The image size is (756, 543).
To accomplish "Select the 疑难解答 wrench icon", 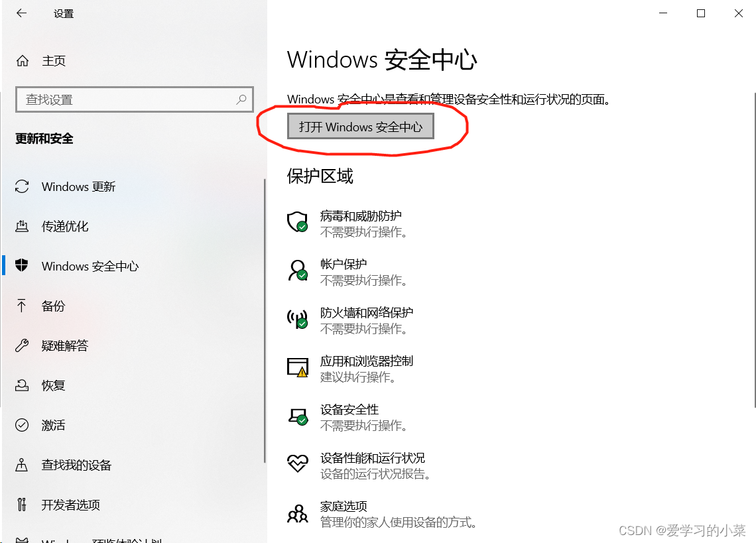I will [22, 345].
